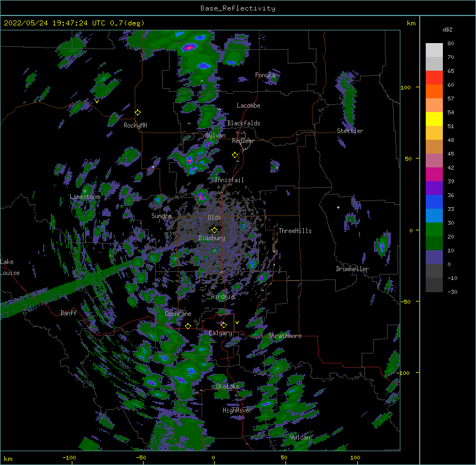Click the blue 33-36 dBZ legend swatch
The image size is (476, 465).
point(434,202)
